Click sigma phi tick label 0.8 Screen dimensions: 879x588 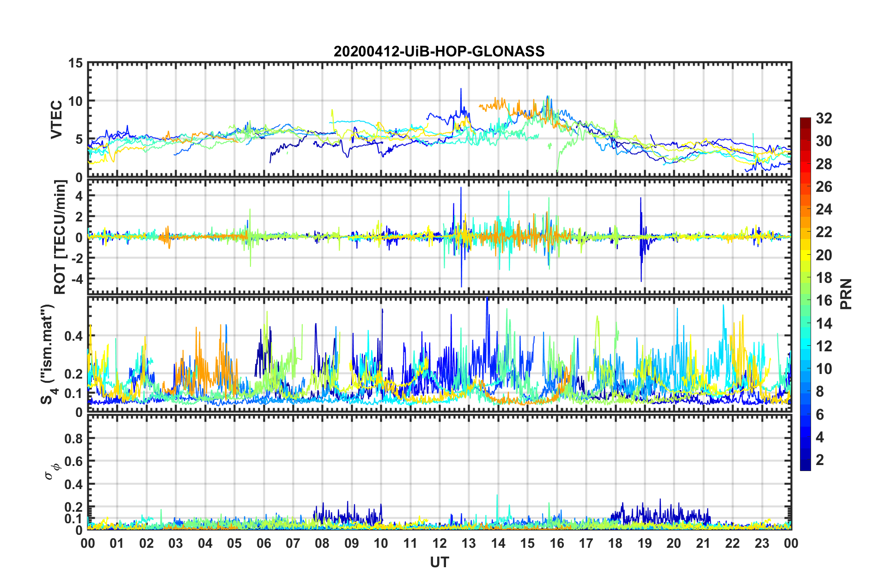coord(74,438)
